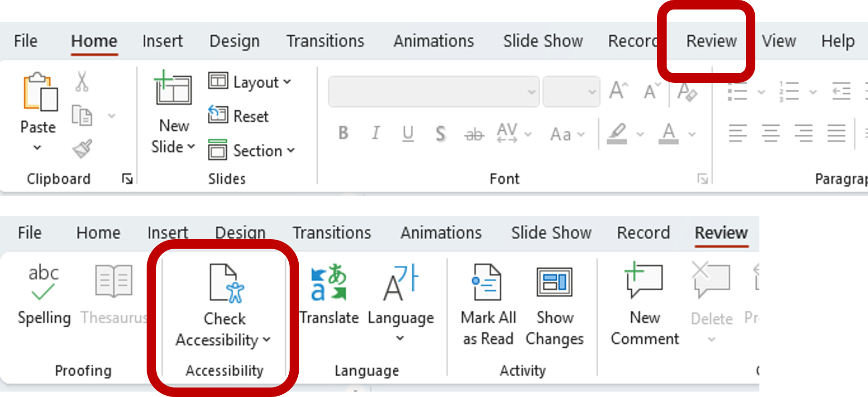868x397 pixels.
Task: Click the Paste clipboard icon
Action: [x=40, y=92]
